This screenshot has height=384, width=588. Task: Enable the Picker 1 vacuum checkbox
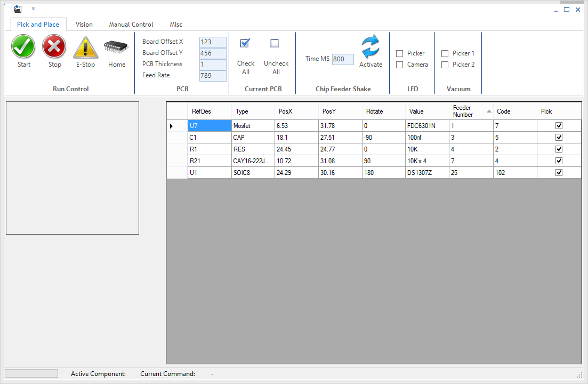(445, 53)
